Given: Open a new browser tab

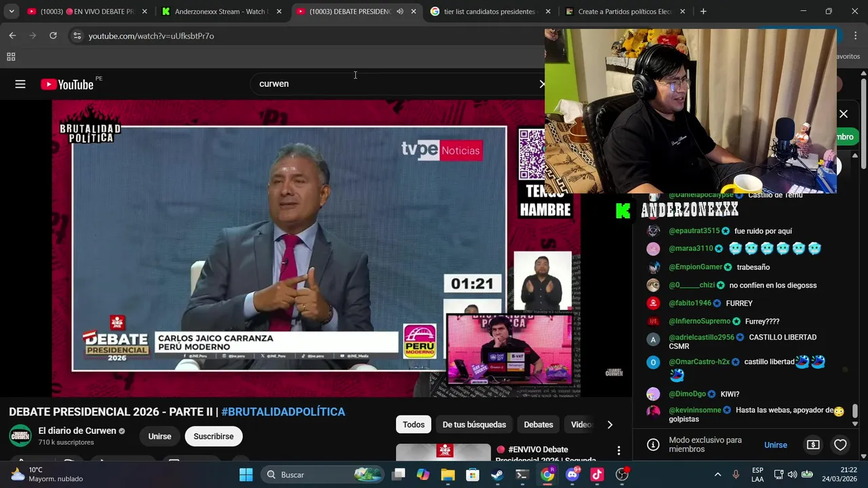Looking at the screenshot, I should (703, 12).
